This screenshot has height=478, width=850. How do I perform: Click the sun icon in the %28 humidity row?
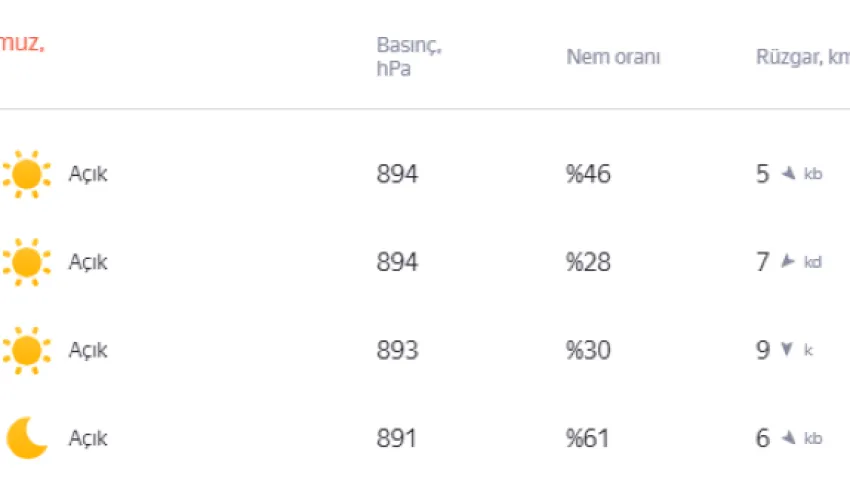[x=26, y=262]
